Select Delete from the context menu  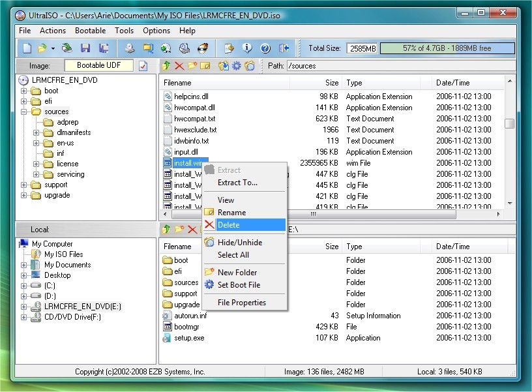coord(228,225)
